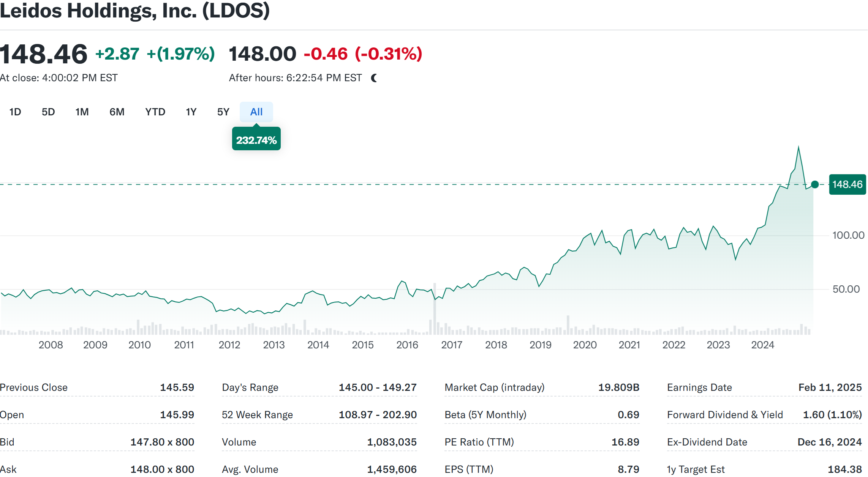Click the Ex-Dividend Date label
The height and width of the screenshot is (477, 868).
[x=707, y=442]
